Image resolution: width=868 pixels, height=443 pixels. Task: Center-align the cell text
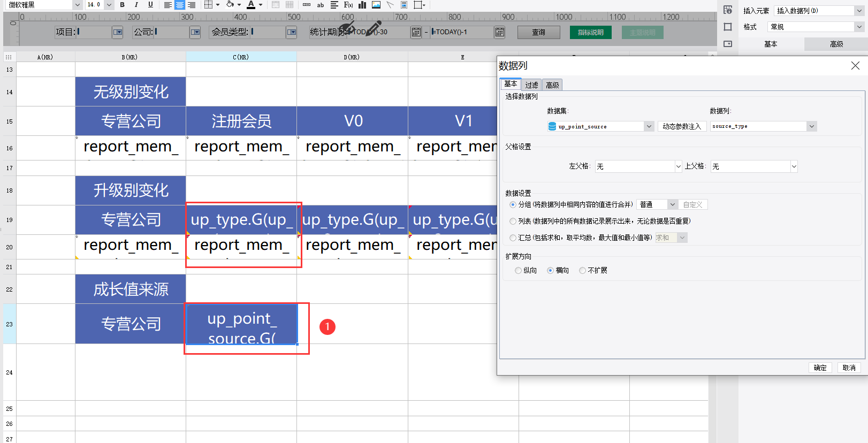pyautogui.click(x=180, y=5)
